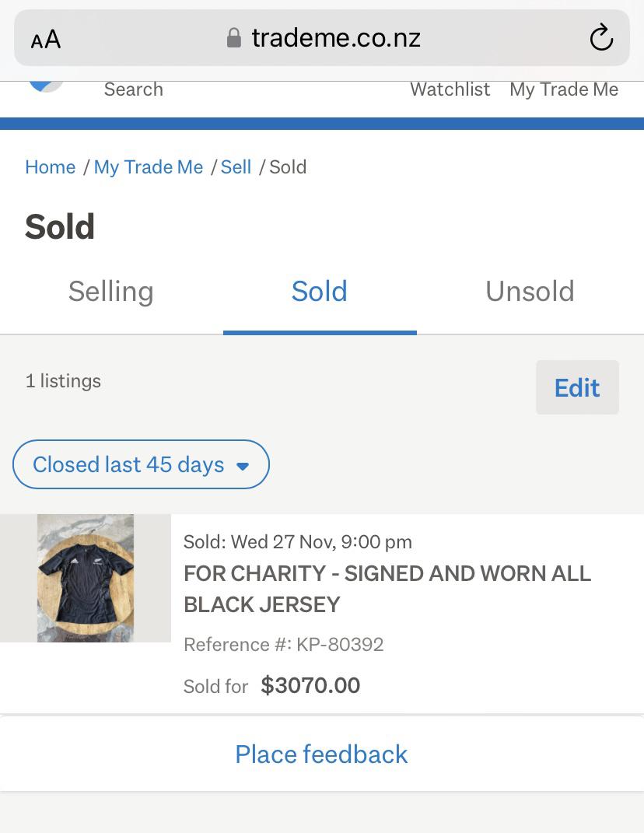Tap the padlock icon beside the URL
This screenshot has height=833, width=644.
233,37
